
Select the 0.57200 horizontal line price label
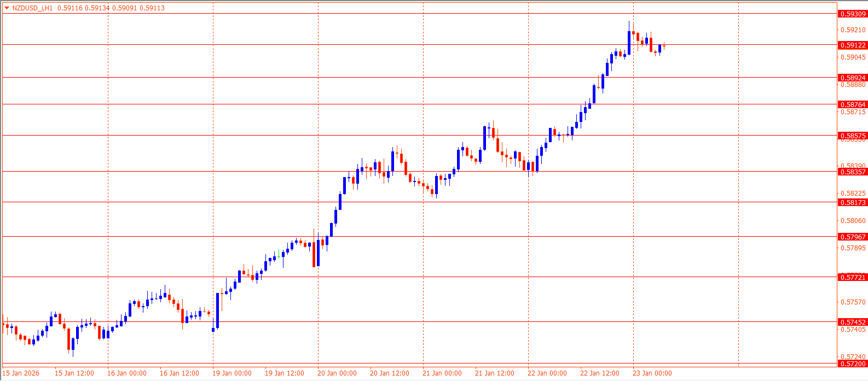click(853, 364)
